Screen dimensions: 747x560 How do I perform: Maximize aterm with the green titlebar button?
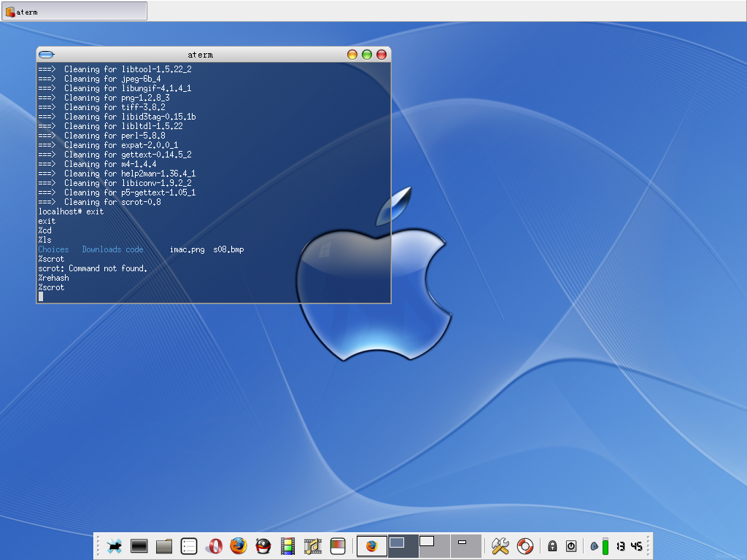(x=367, y=54)
